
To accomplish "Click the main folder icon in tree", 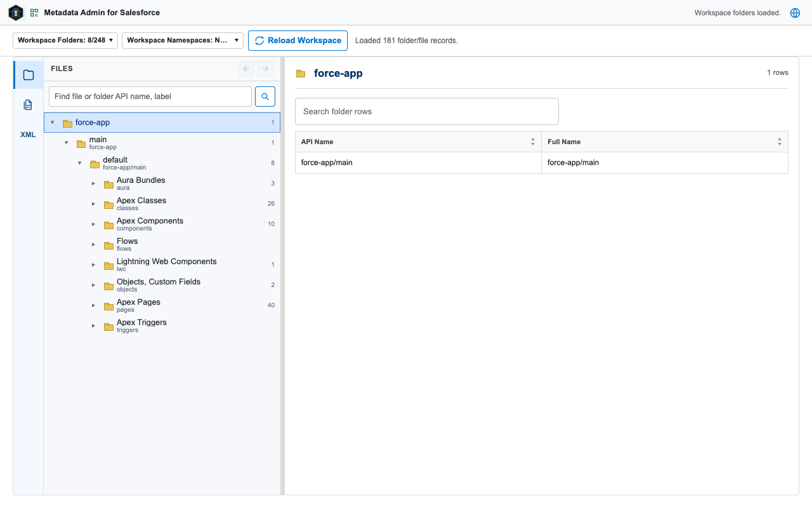I will (81, 144).
